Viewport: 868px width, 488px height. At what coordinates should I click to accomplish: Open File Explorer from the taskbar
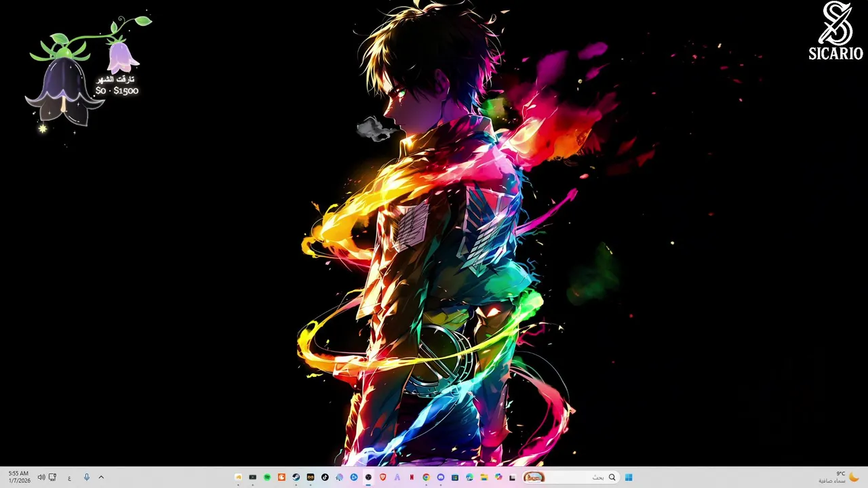(484, 477)
